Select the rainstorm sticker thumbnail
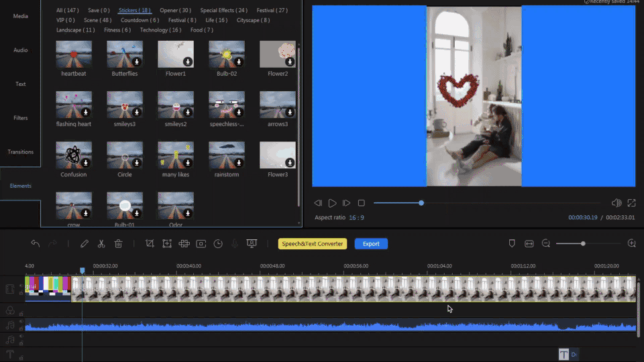Viewport: 644px width, 362px height. tap(227, 155)
